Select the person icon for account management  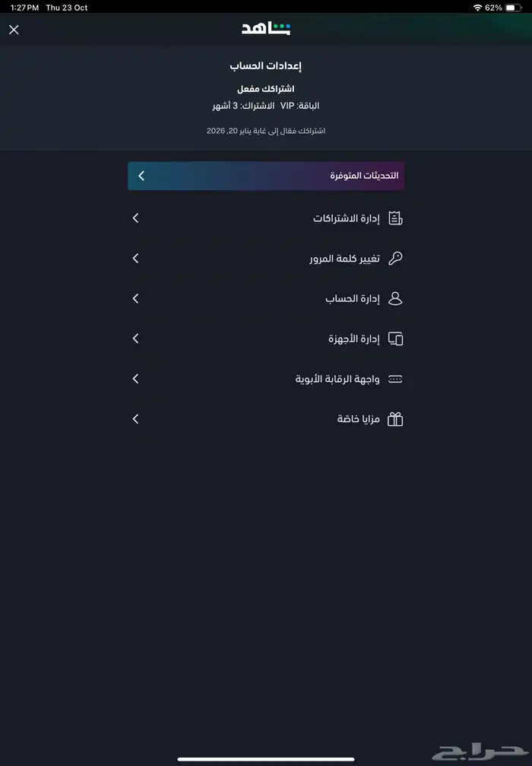tap(394, 298)
